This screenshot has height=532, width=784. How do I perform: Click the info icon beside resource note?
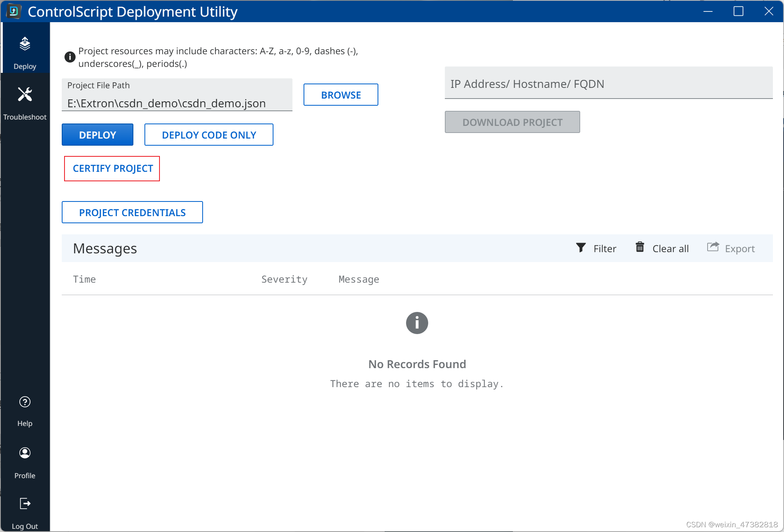tap(70, 57)
